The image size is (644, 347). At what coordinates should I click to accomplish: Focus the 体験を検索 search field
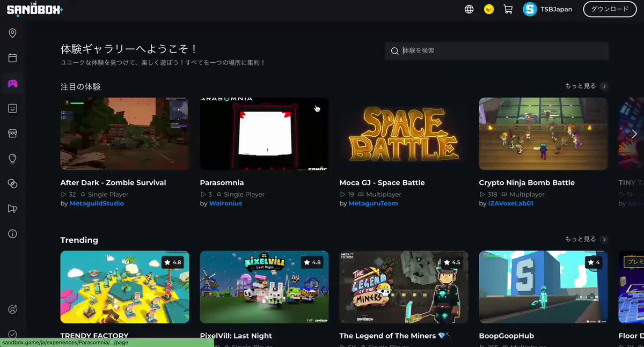tap(497, 51)
